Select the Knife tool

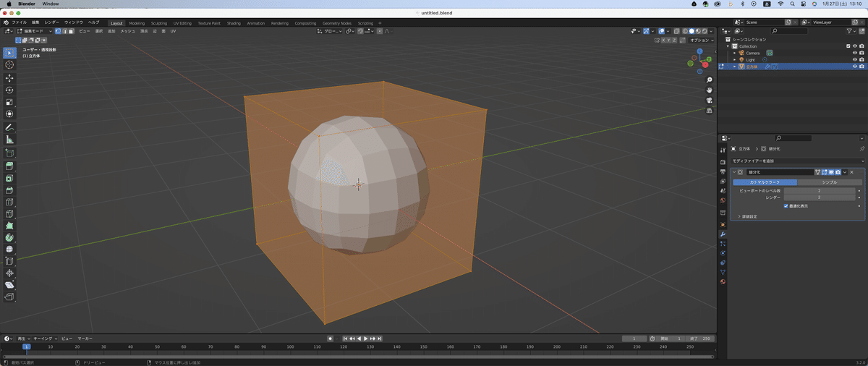pyautogui.click(x=9, y=214)
